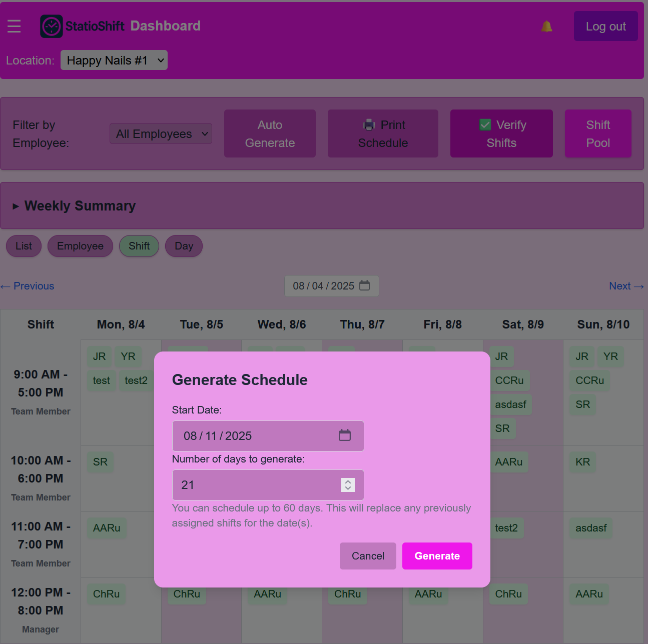This screenshot has width=648, height=644.
Task: Click the Generate button
Action: tap(437, 556)
